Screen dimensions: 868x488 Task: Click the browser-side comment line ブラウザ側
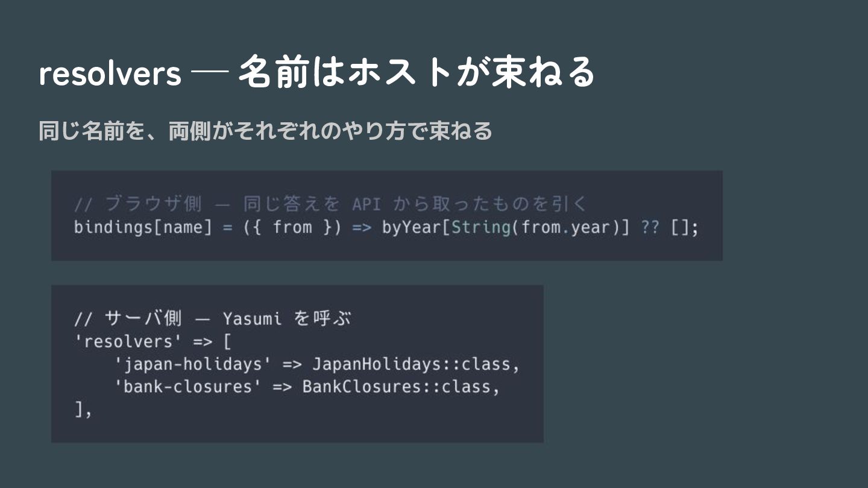330,204
